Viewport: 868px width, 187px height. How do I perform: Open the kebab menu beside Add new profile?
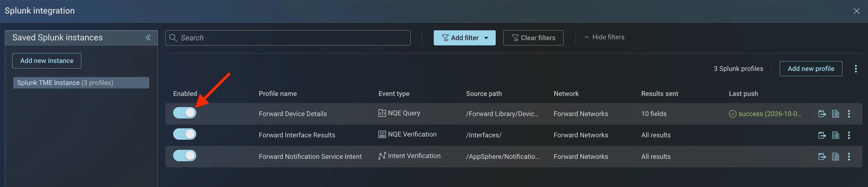coord(856,69)
